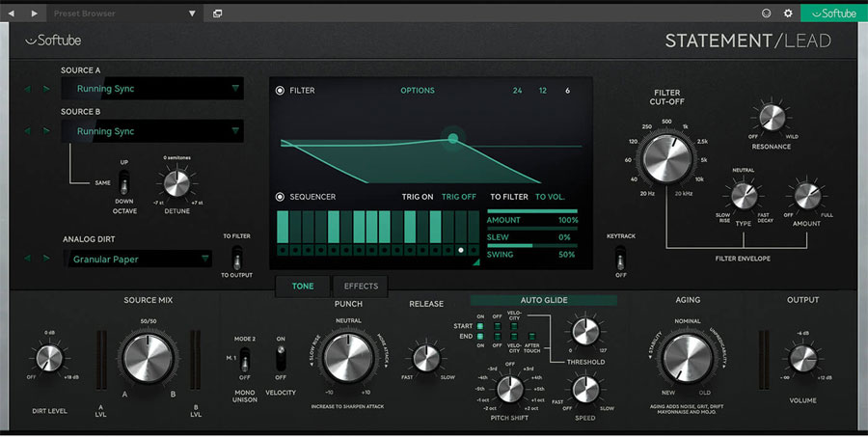The width and height of the screenshot is (868, 438).
Task: Click the Release knob
Action: click(x=426, y=358)
